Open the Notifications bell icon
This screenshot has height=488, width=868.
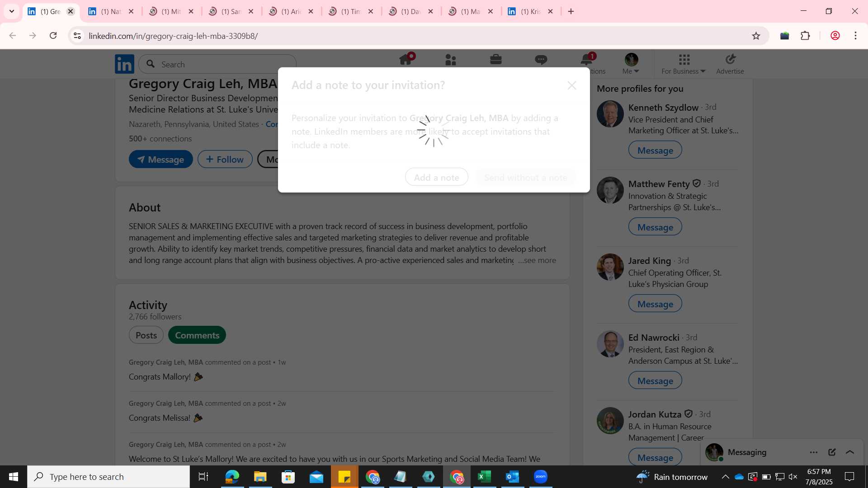(586, 60)
